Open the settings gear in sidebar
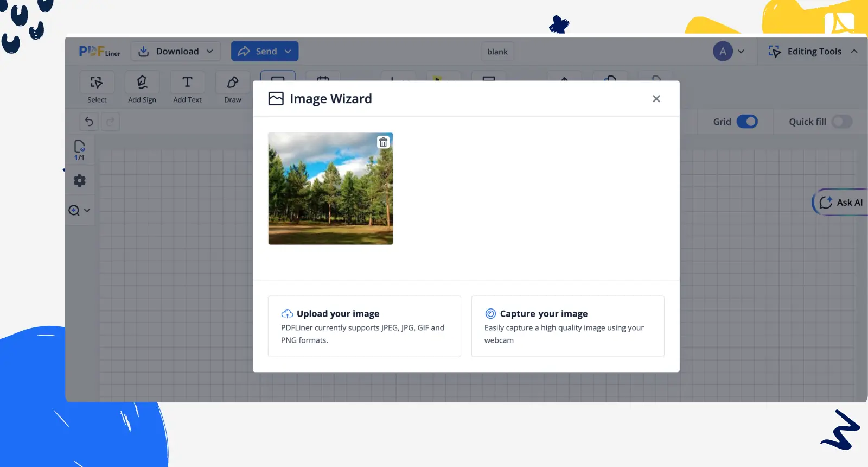Viewport: 868px width, 467px height. 80,180
